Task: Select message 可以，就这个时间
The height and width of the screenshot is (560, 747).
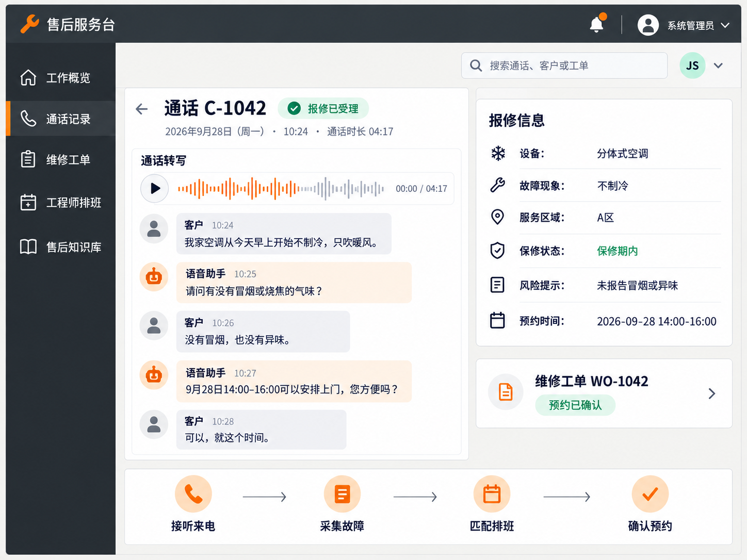Action: pos(261,430)
